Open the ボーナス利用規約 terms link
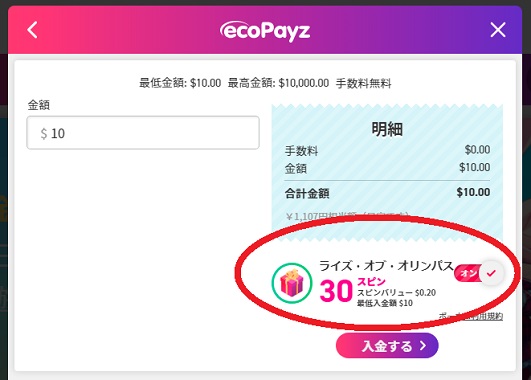The image size is (531, 380). click(471, 316)
